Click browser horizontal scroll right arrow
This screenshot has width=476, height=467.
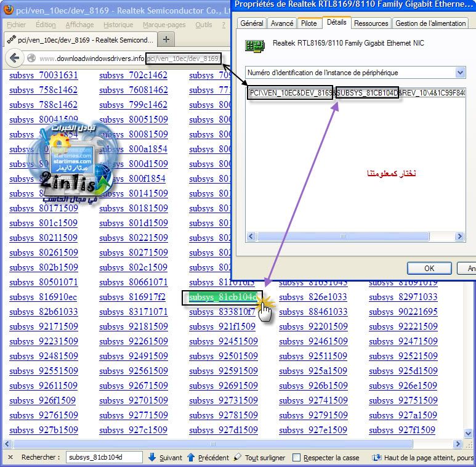point(458,444)
